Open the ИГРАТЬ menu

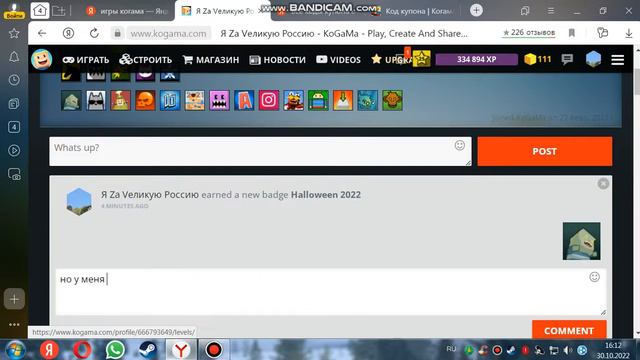[x=86, y=60]
